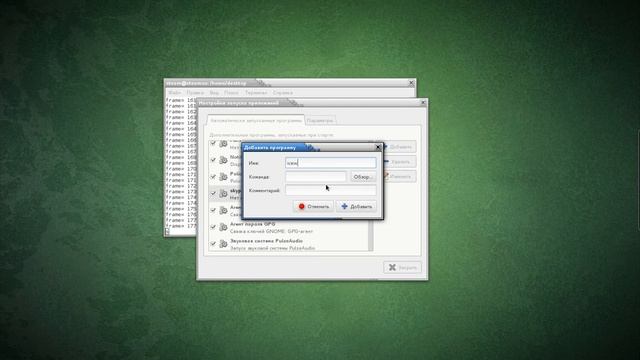Close the Добавить программу dialog with X

[x=378, y=147]
